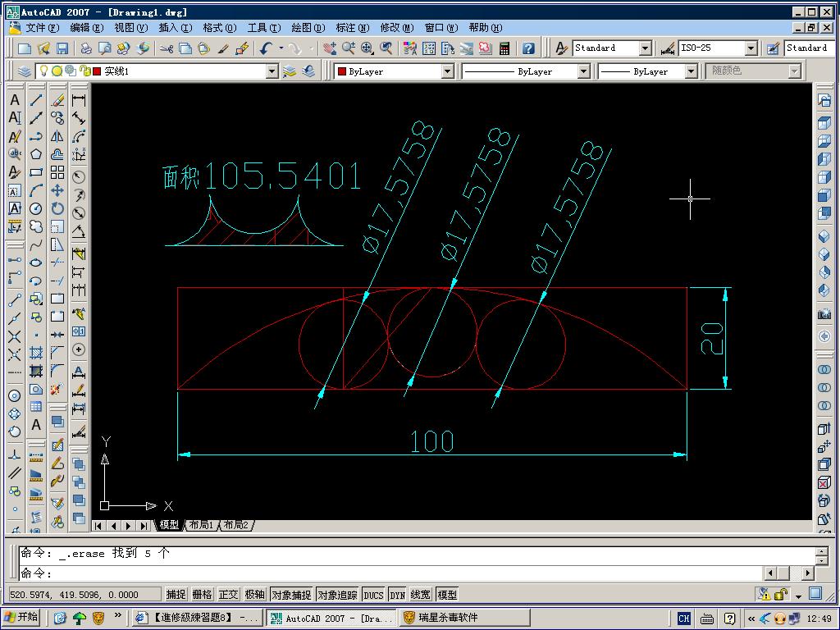Open Layer Properties Manager icon
840x630 pixels.
click(x=24, y=71)
